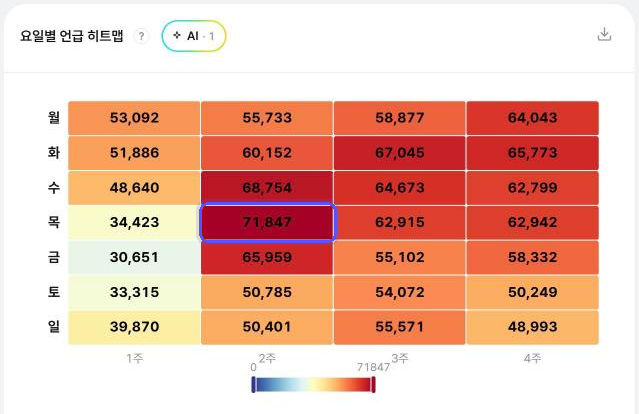Click the 월 row label
This screenshot has height=414, width=639.
pos(54,118)
